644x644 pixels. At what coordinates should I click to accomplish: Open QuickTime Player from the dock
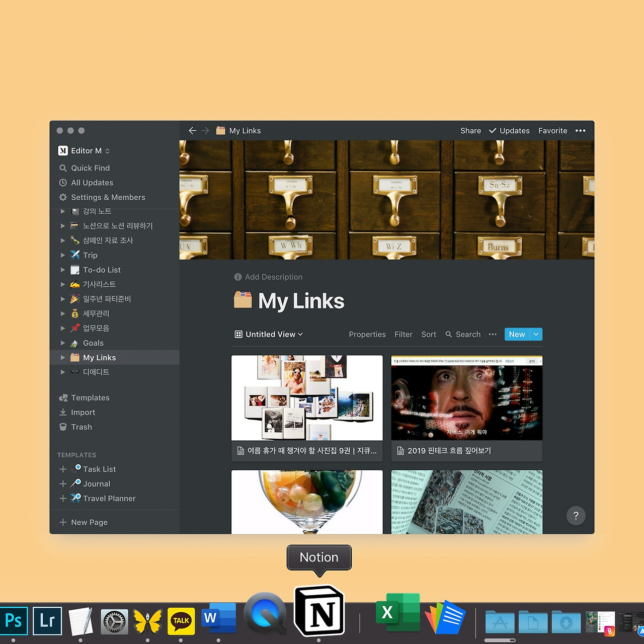pyautogui.click(x=266, y=614)
